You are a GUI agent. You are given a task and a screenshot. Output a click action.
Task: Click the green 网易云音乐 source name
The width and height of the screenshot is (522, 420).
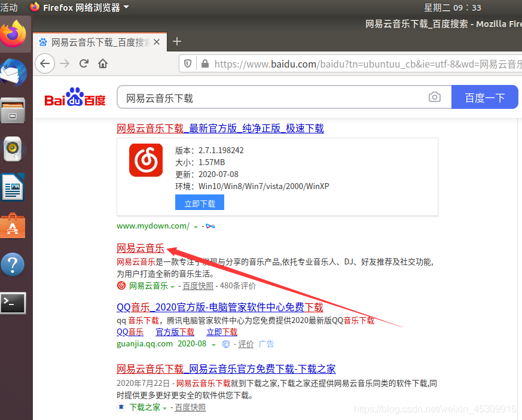(148, 286)
